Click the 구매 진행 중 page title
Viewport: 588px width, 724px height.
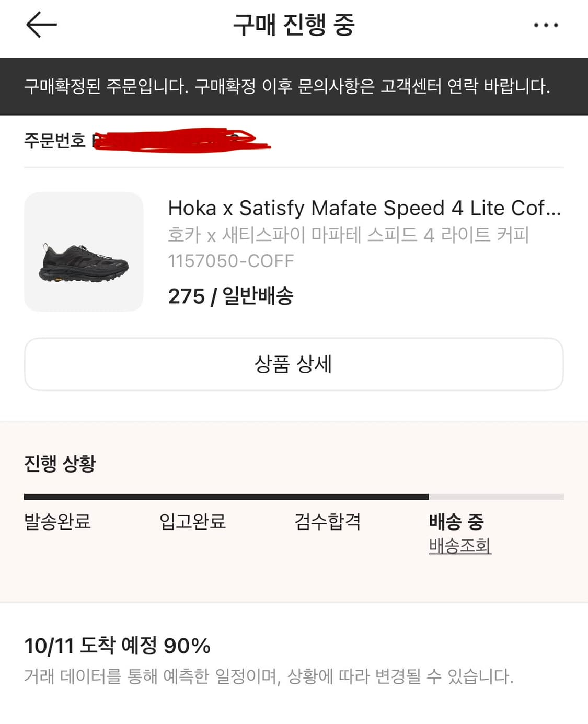point(294,25)
